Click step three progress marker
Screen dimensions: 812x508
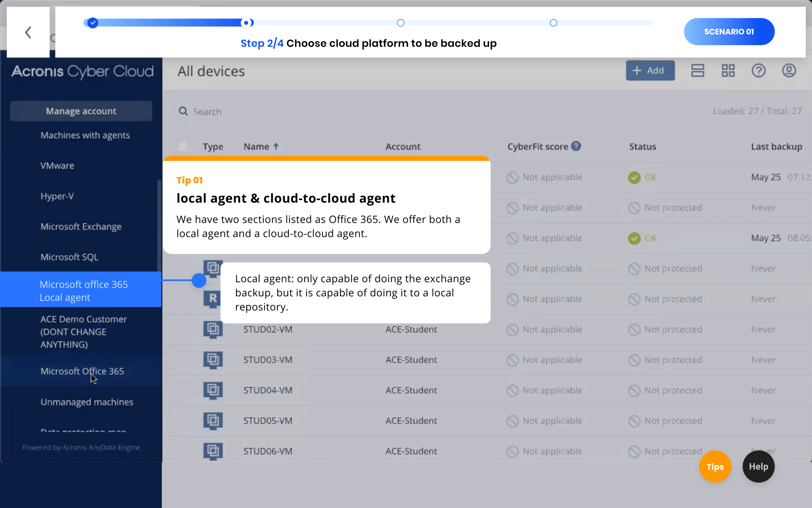point(400,23)
